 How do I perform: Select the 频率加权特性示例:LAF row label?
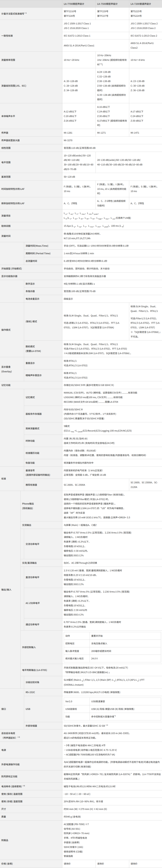tap(13, 203)
